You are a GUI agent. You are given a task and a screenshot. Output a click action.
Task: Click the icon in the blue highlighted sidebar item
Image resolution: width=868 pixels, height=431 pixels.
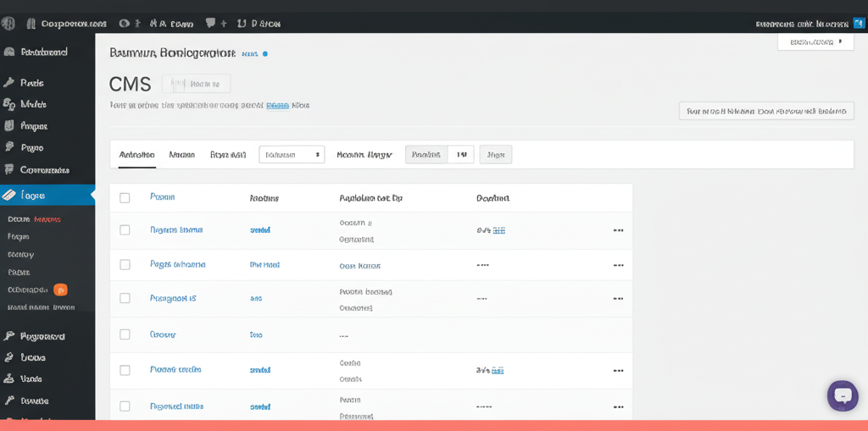tap(8, 196)
